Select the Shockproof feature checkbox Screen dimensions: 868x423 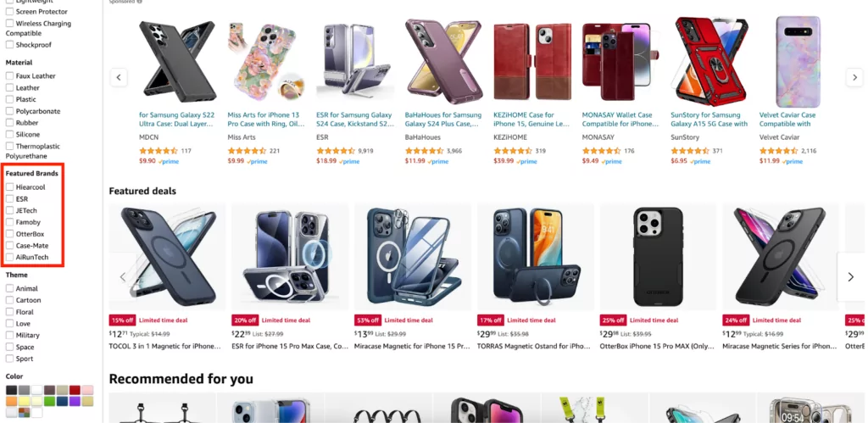[9, 45]
